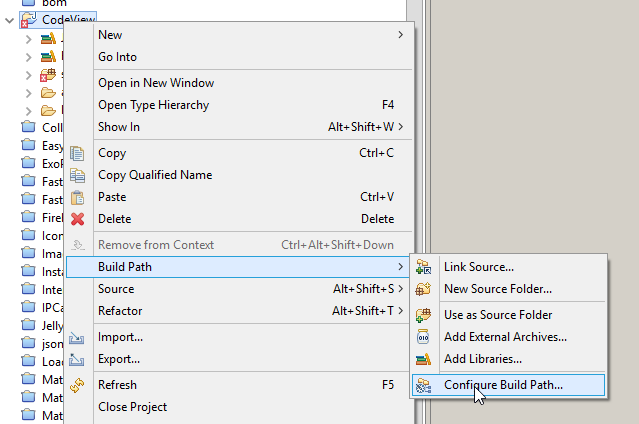Viewport: 639px width, 424px height.
Task: Select Open in New Window
Action: coord(156,83)
